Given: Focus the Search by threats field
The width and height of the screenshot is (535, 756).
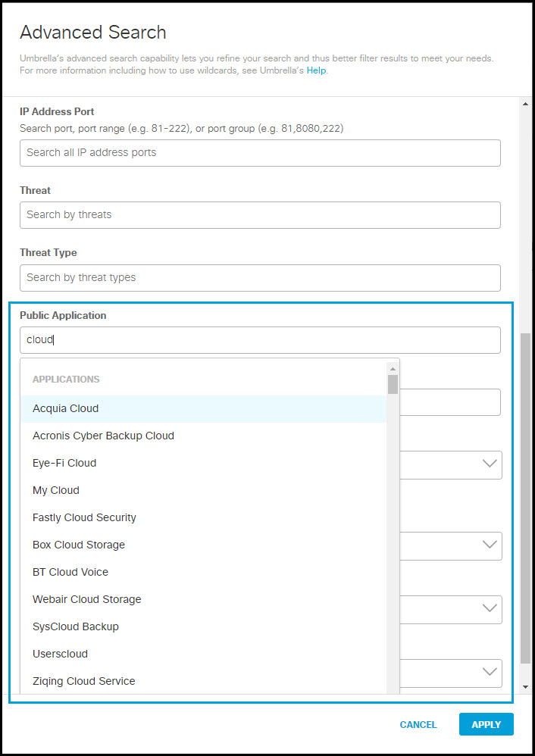Looking at the screenshot, I should pos(260,215).
